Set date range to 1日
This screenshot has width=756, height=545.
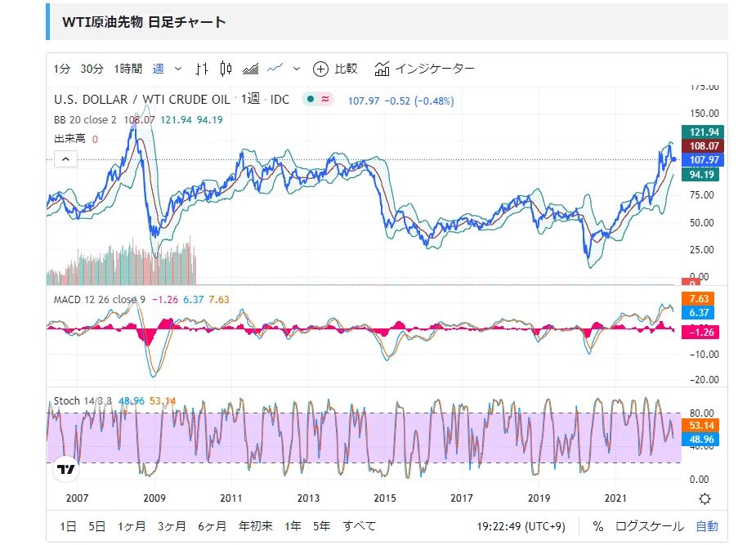coord(68,526)
